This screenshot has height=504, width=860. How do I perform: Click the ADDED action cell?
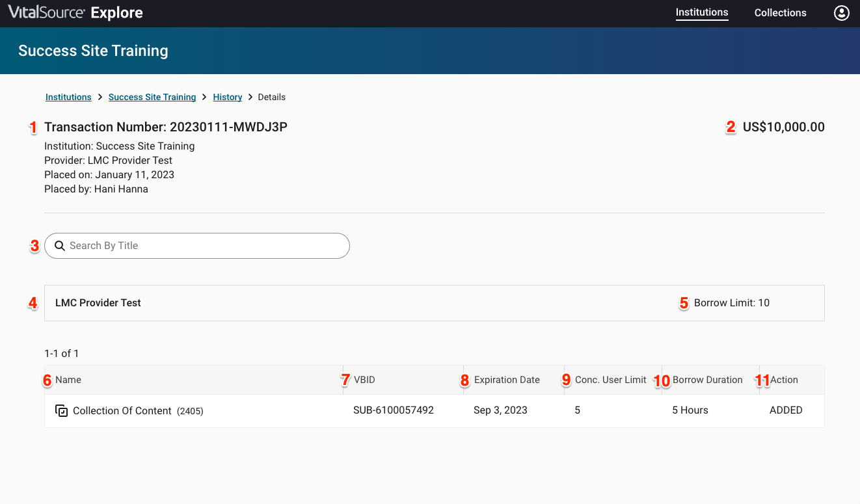coord(786,410)
